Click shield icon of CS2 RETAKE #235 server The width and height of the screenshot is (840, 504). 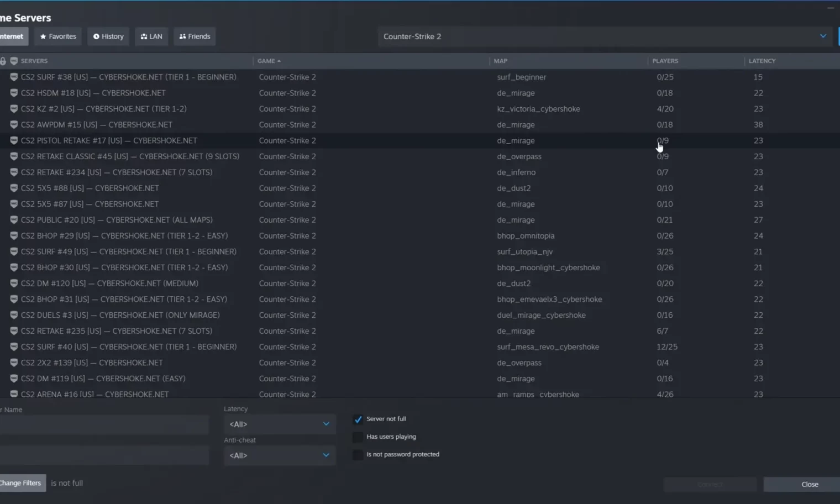pos(14,331)
